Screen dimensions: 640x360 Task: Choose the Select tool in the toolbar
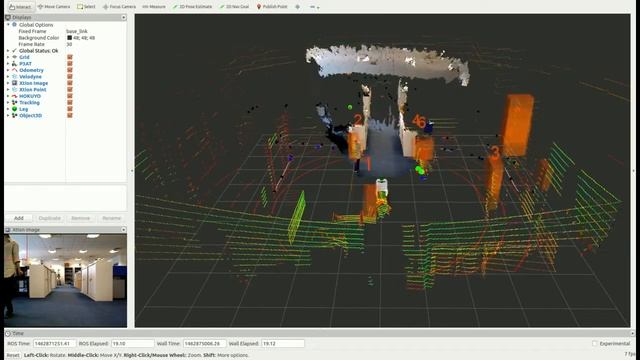(x=86, y=7)
